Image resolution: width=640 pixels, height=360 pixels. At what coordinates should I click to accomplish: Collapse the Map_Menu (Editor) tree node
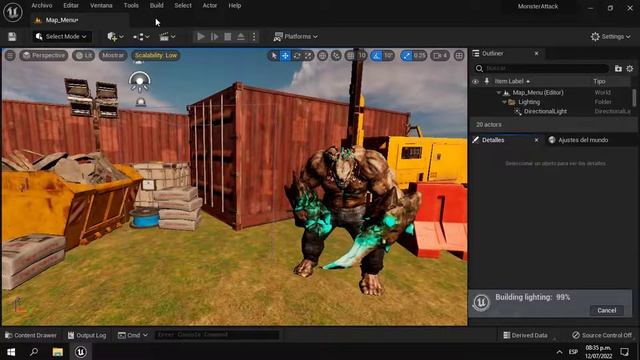(499, 93)
